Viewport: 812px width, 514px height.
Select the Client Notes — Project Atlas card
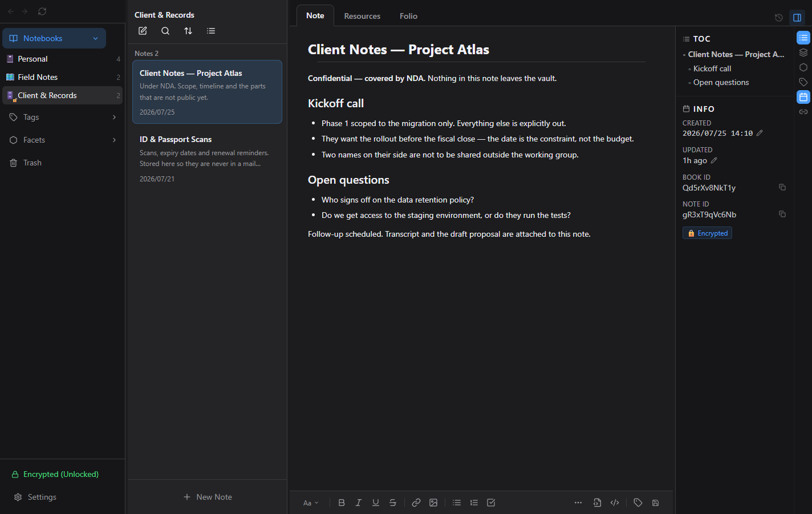click(207, 92)
